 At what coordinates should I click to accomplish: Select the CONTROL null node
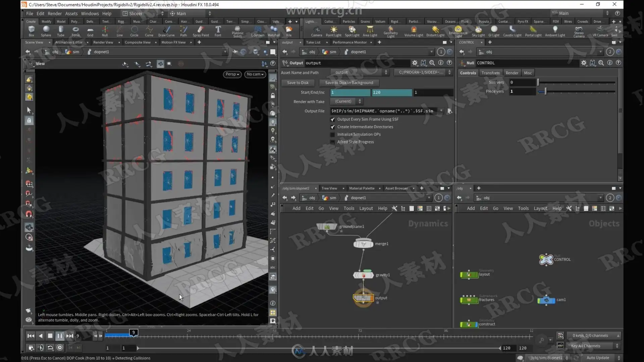tap(546, 259)
